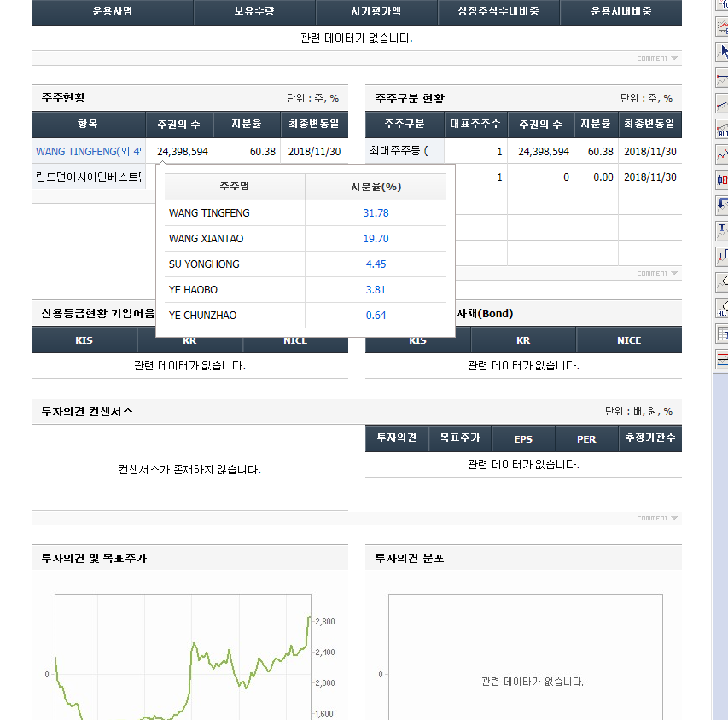Click 주권의 수 header in 주주현황 table

(x=179, y=125)
